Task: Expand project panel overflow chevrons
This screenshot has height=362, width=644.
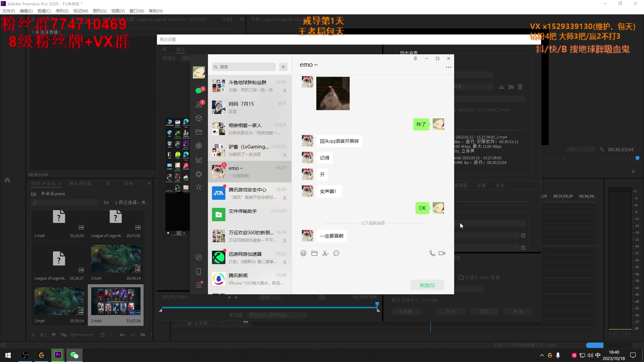Action: [x=149, y=183]
